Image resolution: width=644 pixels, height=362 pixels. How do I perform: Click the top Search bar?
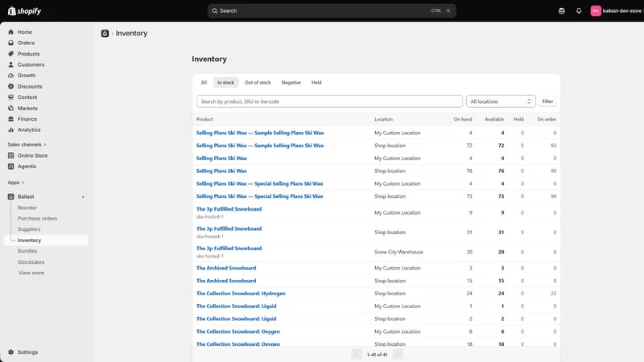click(332, 10)
